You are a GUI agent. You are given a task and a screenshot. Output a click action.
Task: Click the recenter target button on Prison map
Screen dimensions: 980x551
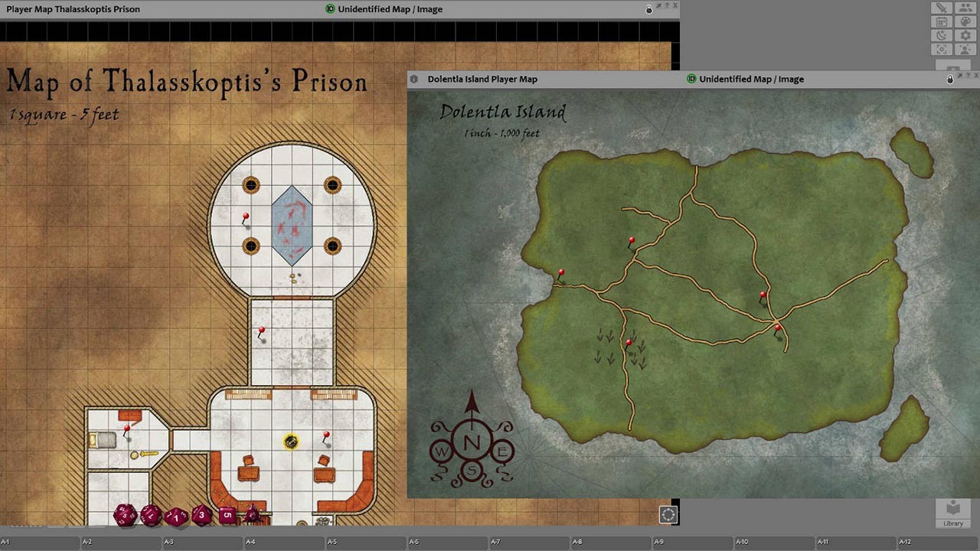point(668,515)
